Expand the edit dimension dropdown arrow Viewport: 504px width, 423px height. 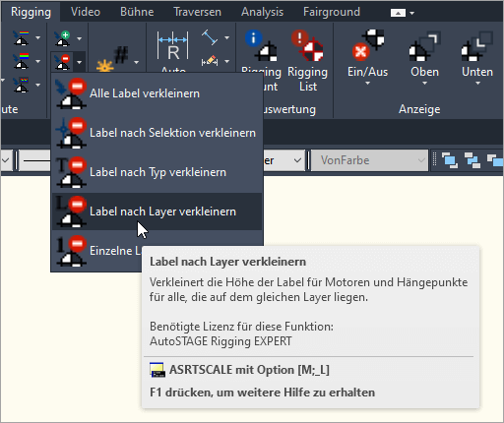click(x=226, y=61)
